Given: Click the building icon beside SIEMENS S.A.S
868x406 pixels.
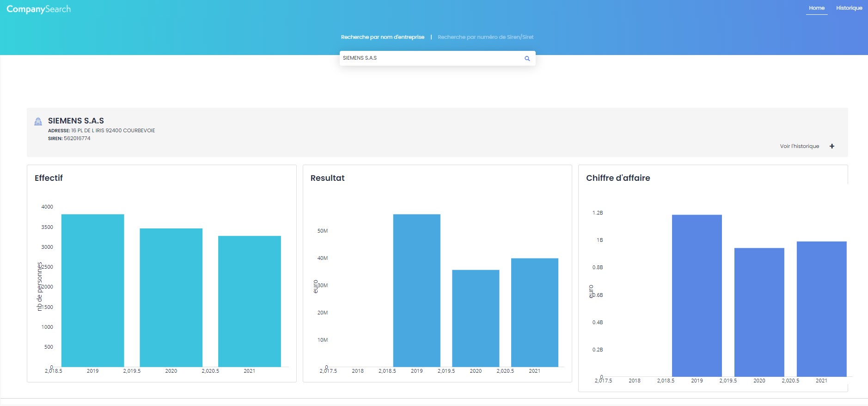Looking at the screenshot, I should [38, 122].
